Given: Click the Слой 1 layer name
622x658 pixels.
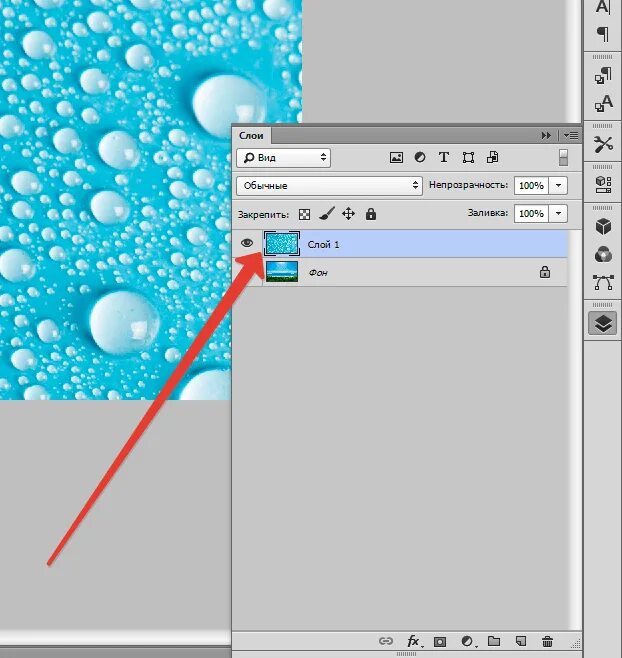Looking at the screenshot, I should pyautogui.click(x=323, y=244).
